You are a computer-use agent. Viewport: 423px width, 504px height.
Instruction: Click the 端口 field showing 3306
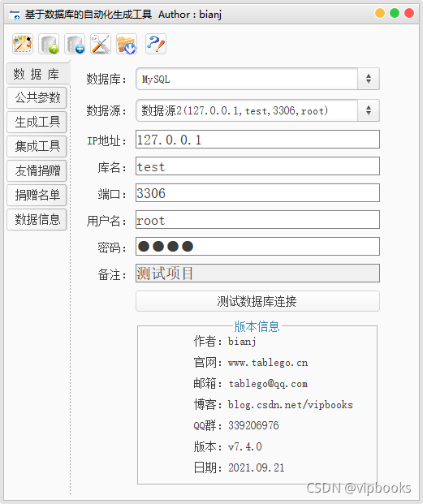click(x=258, y=193)
